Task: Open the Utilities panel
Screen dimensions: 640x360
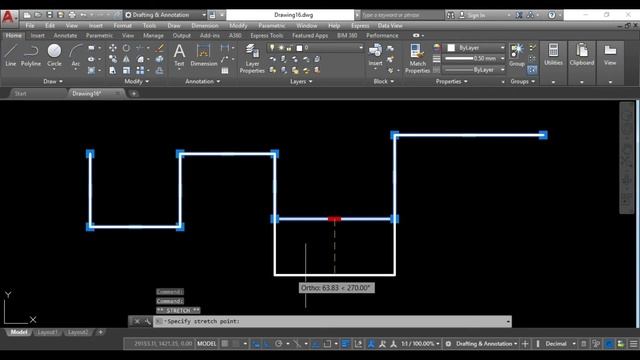Action: click(553, 55)
